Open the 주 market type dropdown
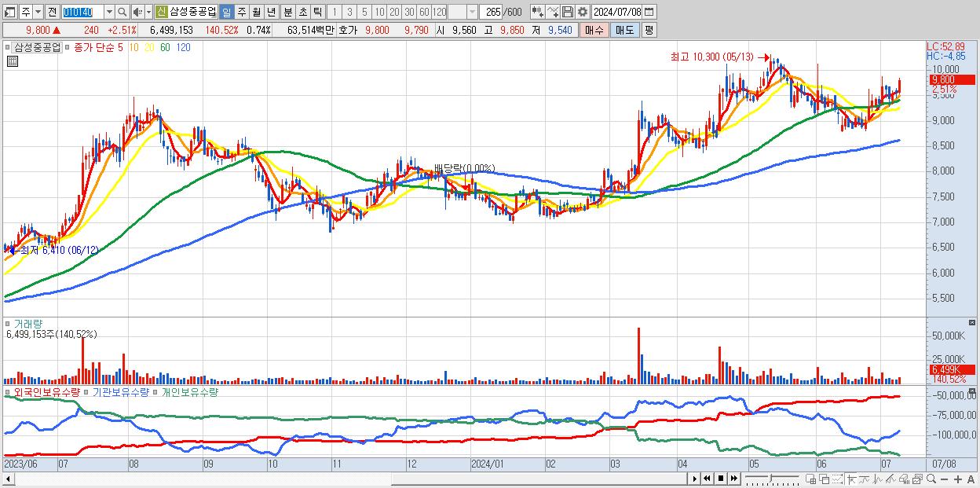 pyautogui.click(x=38, y=12)
